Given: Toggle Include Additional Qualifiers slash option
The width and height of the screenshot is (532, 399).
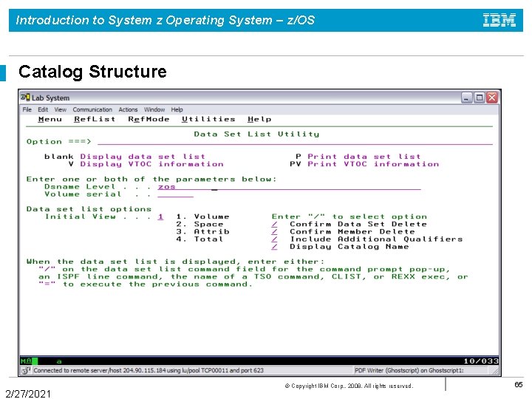Looking at the screenshot, I should pos(274,239).
